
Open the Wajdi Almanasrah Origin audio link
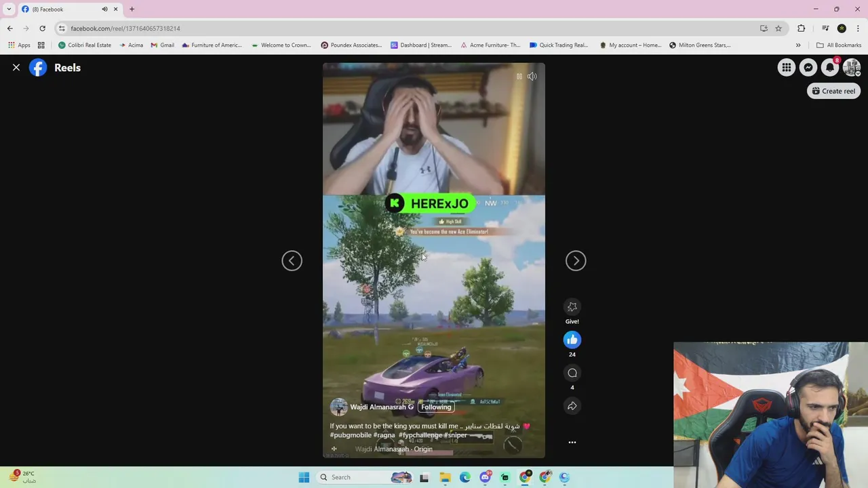pos(393,449)
